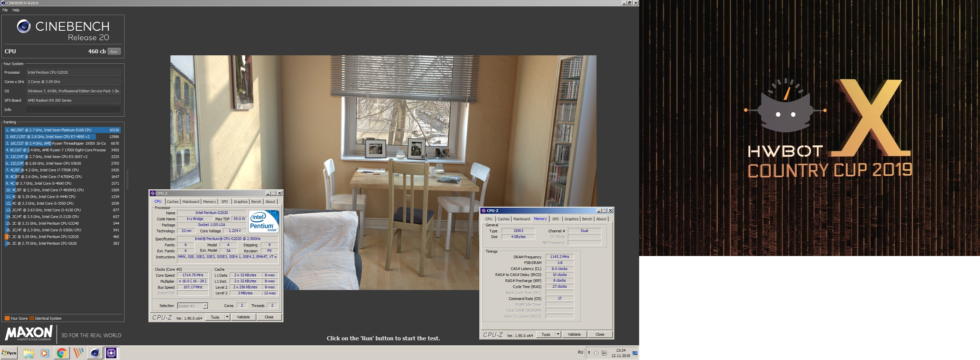Click the CPU-Z title icon in CPU window
The width and height of the screenshot is (980, 360).
[x=152, y=193]
